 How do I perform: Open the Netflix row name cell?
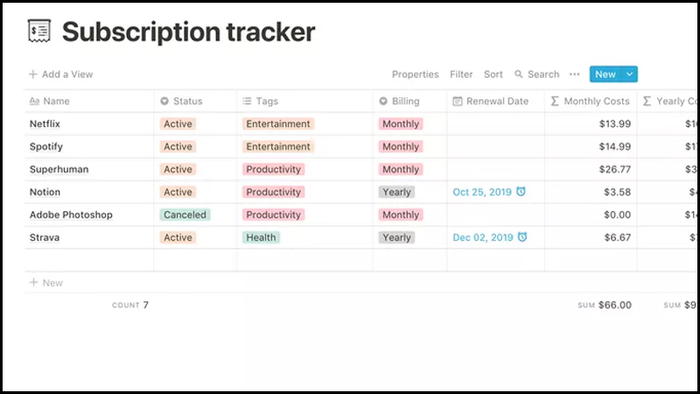[89, 124]
